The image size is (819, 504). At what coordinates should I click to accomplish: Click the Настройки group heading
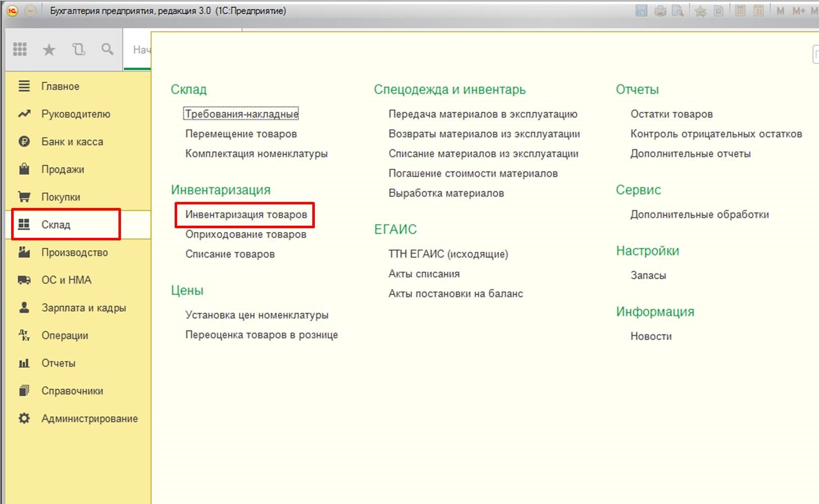647,250
